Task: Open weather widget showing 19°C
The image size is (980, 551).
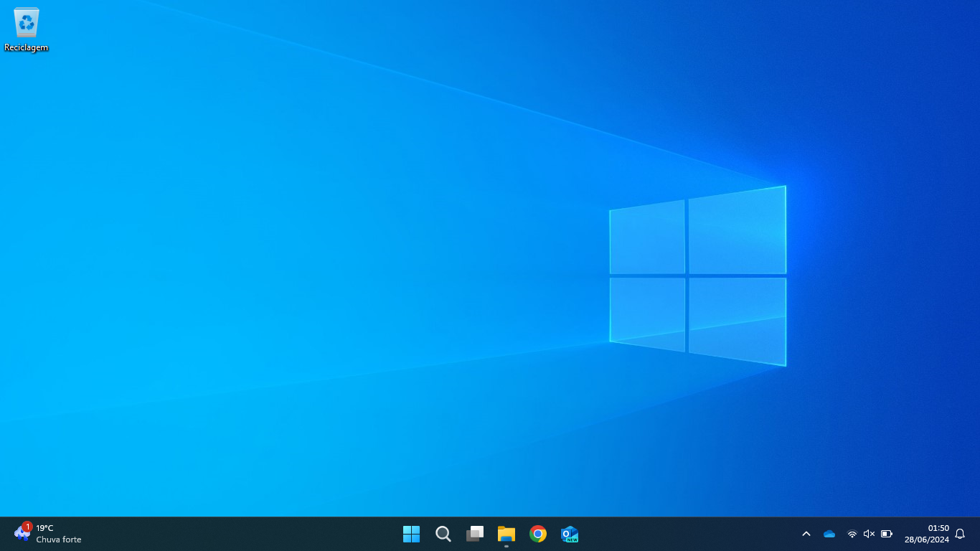Action: point(47,534)
